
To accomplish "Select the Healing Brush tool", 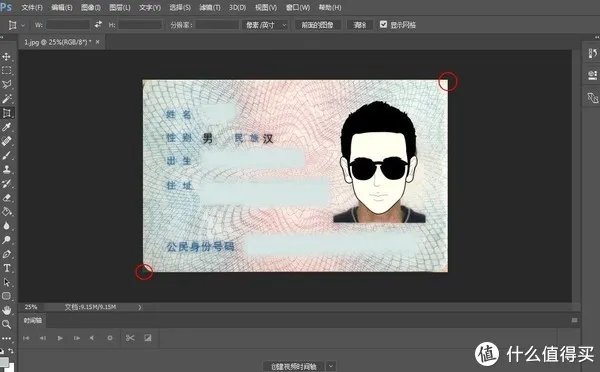I will [x=7, y=141].
